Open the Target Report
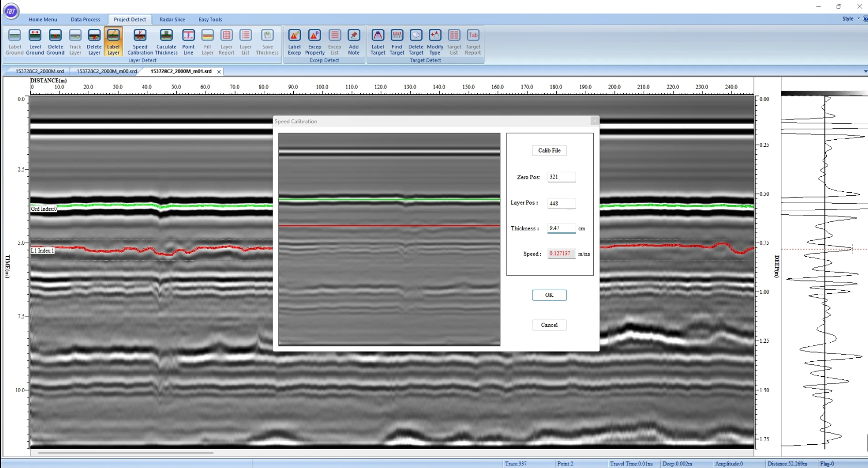Image resolution: width=868 pixels, height=468 pixels. (x=473, y=42)
